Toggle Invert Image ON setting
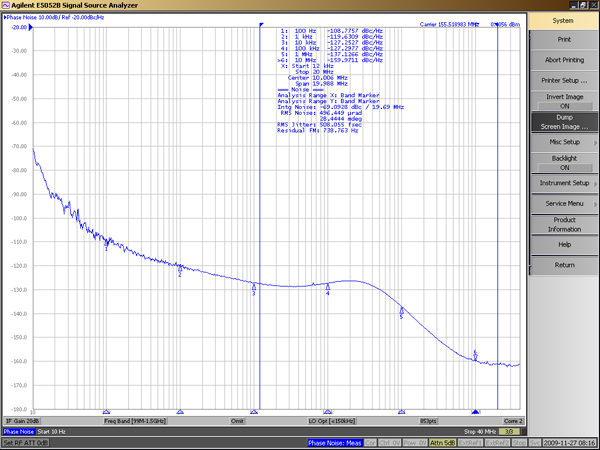The image size is (600, 450). [564, 100]
